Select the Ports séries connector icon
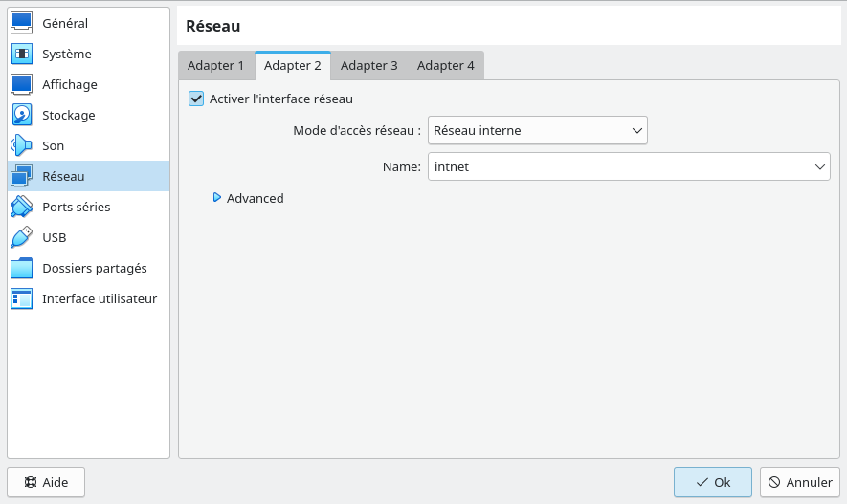The image size is (847, 504). (22, 207)
